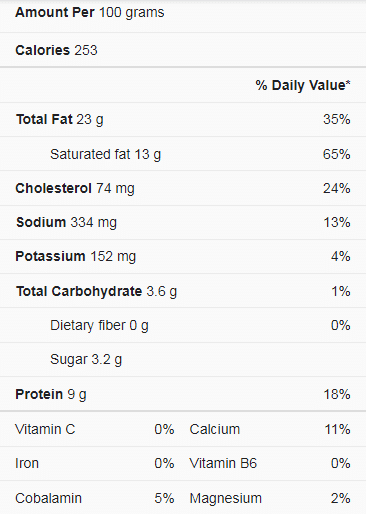Select the Cholesterol 74 mg label
This screenshot has height=514, width=366.
[75, 188]
